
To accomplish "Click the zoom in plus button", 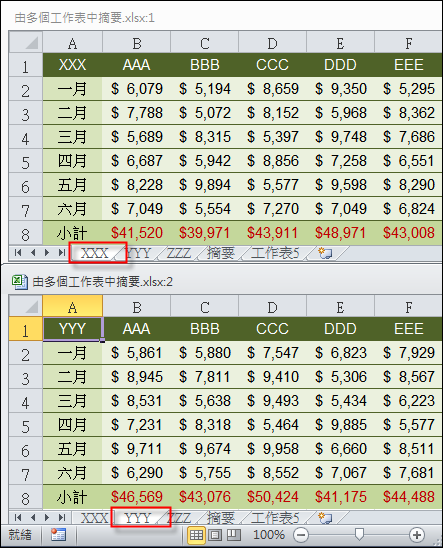I will (416, 535).
